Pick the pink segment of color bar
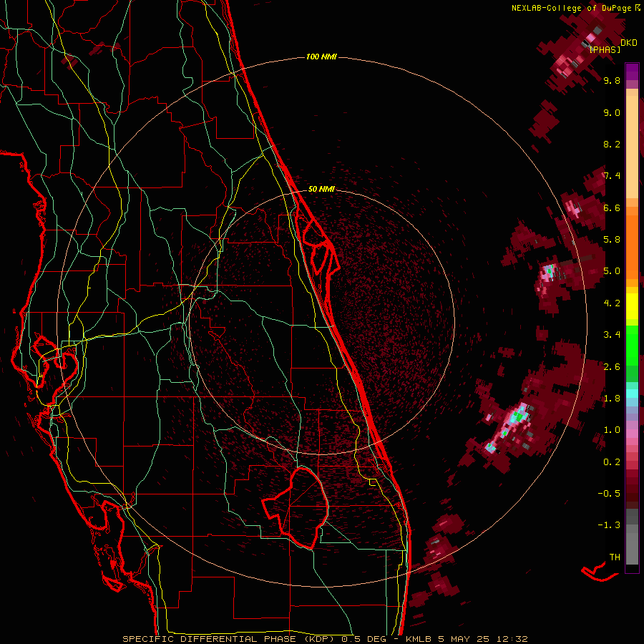This screenshot has width=644, height=644. (632, 434)
